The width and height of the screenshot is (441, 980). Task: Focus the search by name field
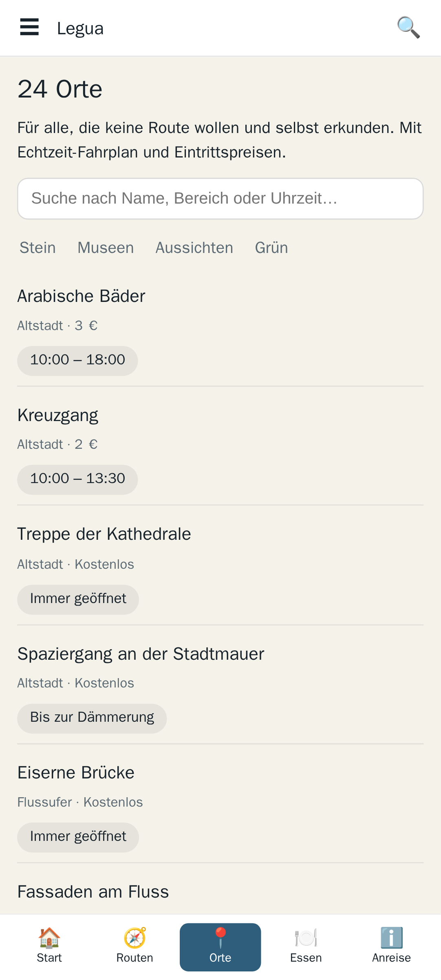220,199
